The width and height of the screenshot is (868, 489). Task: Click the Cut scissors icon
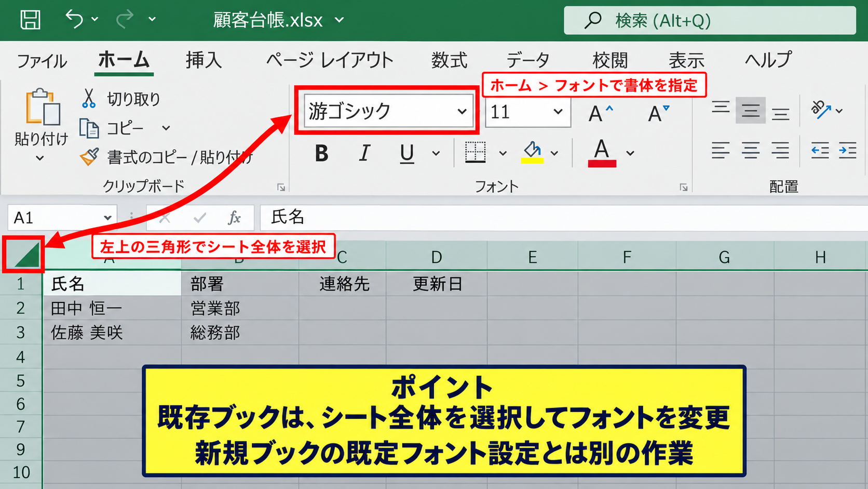click(89, 98)
